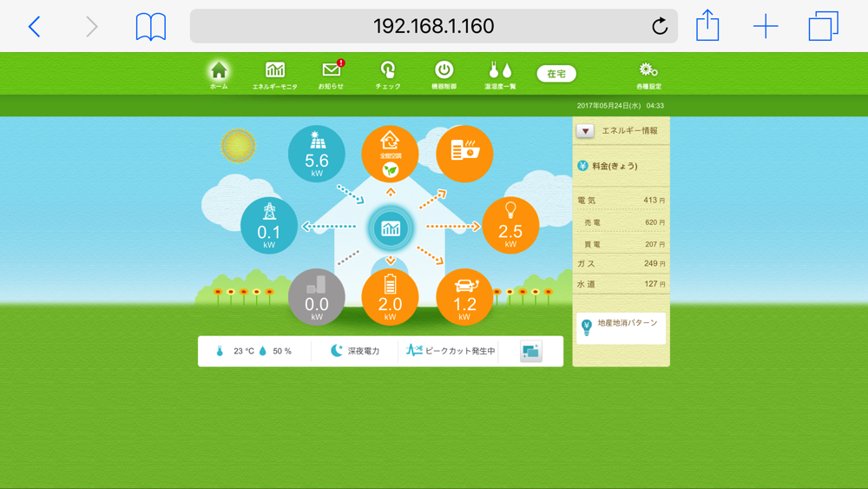Reload the page
The width and height of the screenshot is (868, 489).
pos(660,26)
